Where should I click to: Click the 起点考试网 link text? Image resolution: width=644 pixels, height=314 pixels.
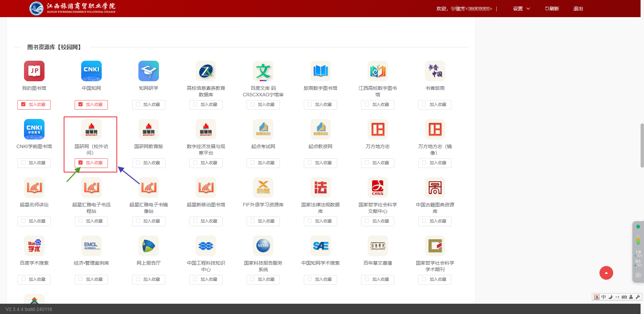pyautogui.click(x=263, y=146)
